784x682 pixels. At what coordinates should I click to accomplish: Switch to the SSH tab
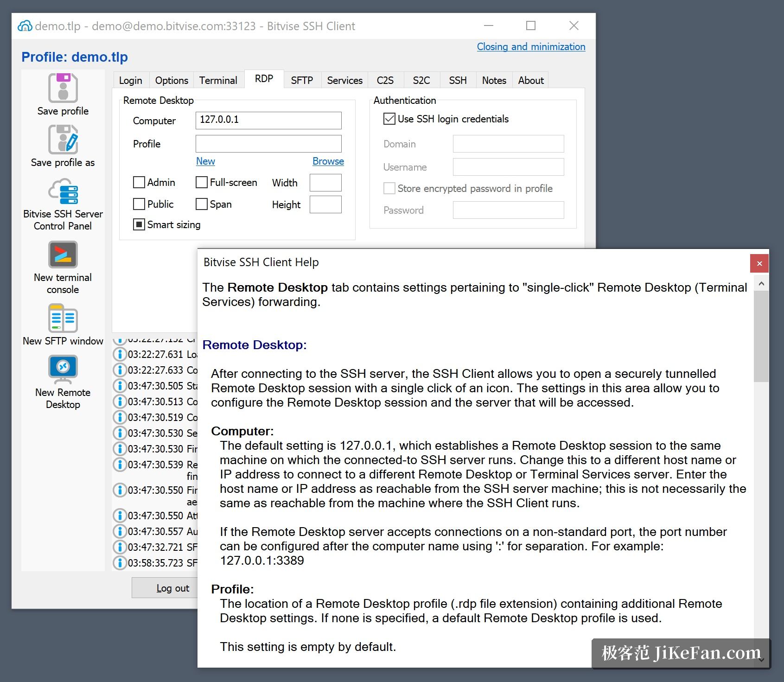pos(458,80)
